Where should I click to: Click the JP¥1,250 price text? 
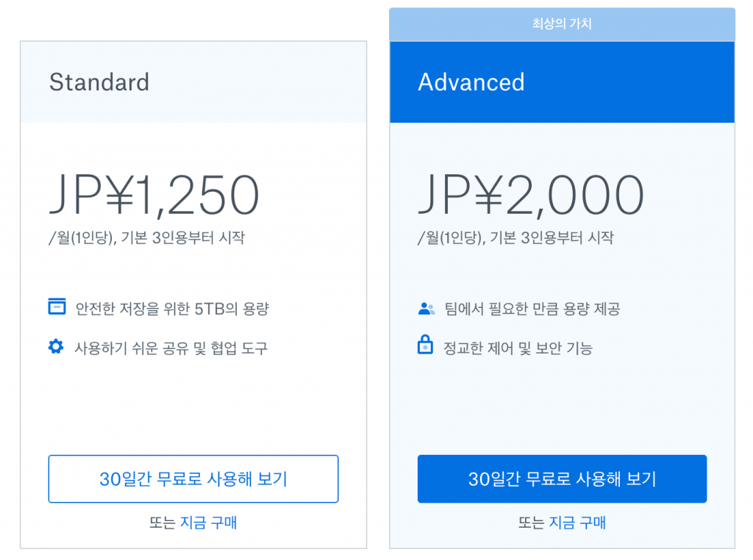pyautogui.click(x=154, y=194)
